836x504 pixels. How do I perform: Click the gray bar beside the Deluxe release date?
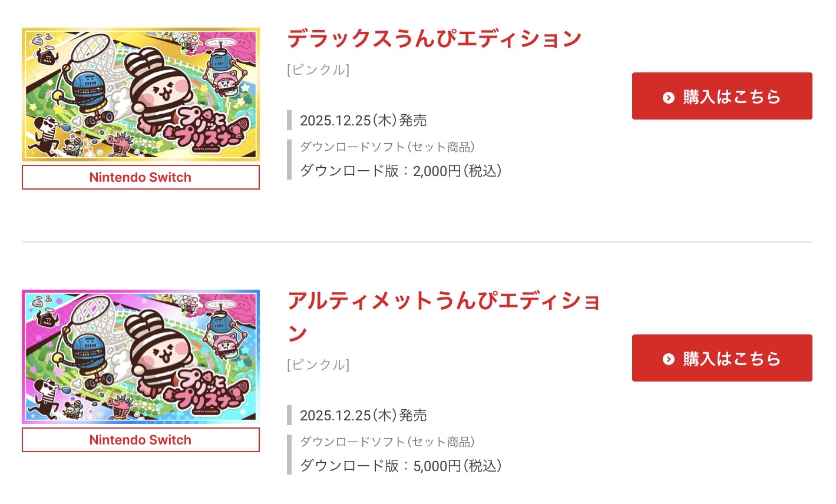pyautogui.click(x=289, y=120)
